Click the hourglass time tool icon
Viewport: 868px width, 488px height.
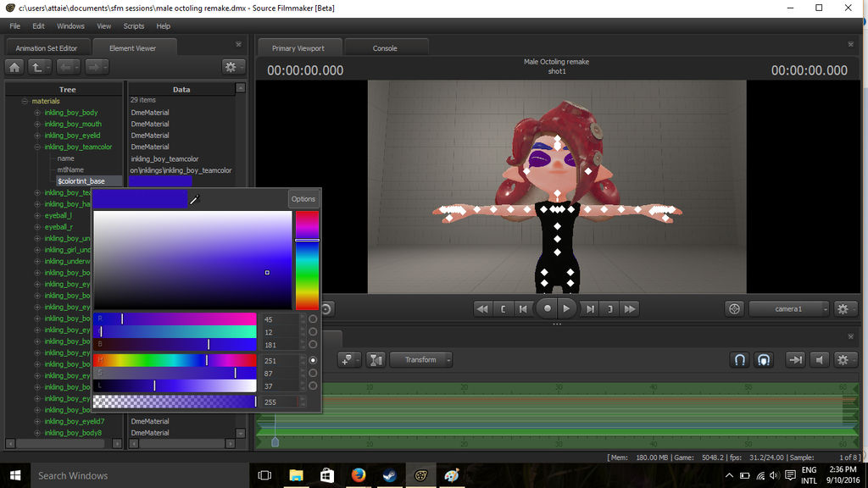(376, 359)
